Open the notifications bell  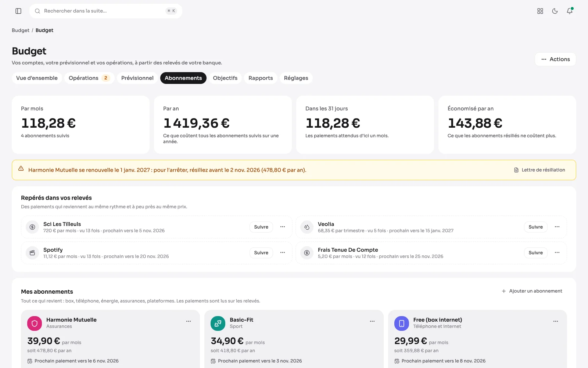(570, 11)
